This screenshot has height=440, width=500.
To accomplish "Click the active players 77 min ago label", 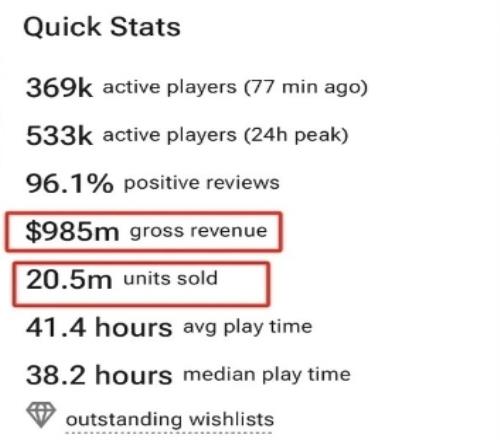I will pos(235,88).
